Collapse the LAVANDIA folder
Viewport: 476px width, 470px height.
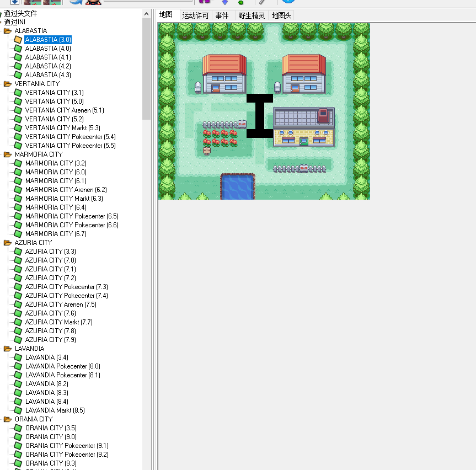8,349
